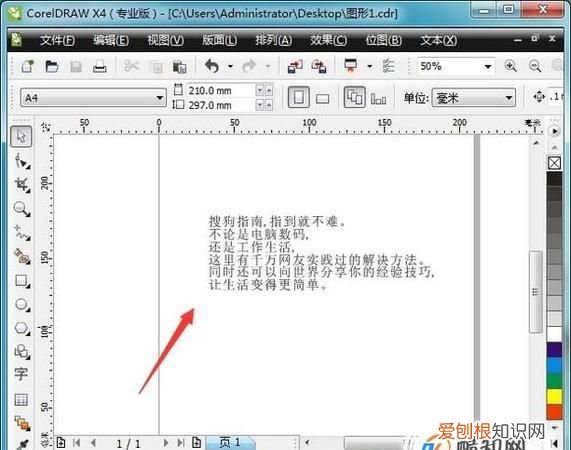Pick the no-fill X swatch
This screenshot has width=571, height=450.
(554, 163)
